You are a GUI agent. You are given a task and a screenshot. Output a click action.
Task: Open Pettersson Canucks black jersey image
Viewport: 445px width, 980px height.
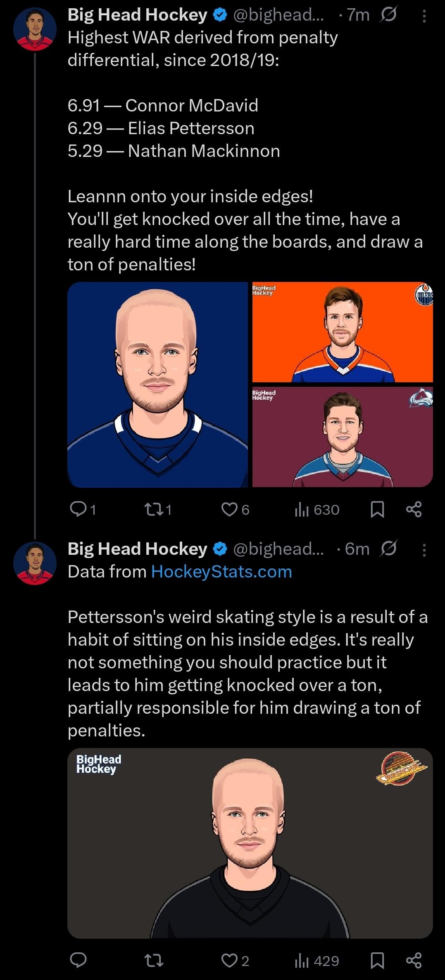(250, 843)
